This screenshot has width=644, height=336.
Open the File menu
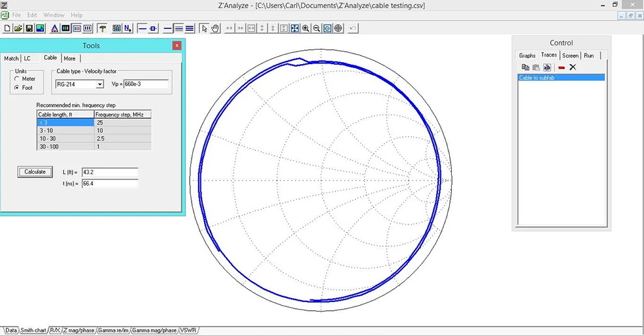16,15
